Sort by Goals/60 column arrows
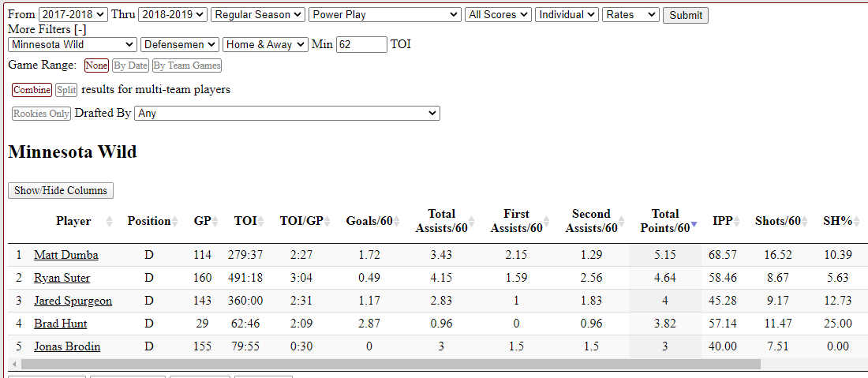Screen dimensions: 868x378 [397, 222]
